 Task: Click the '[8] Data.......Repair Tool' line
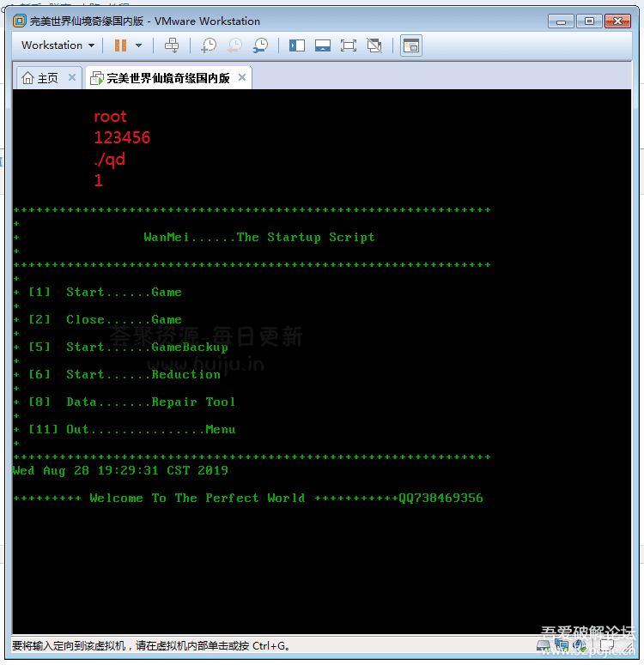pos(131,402)
